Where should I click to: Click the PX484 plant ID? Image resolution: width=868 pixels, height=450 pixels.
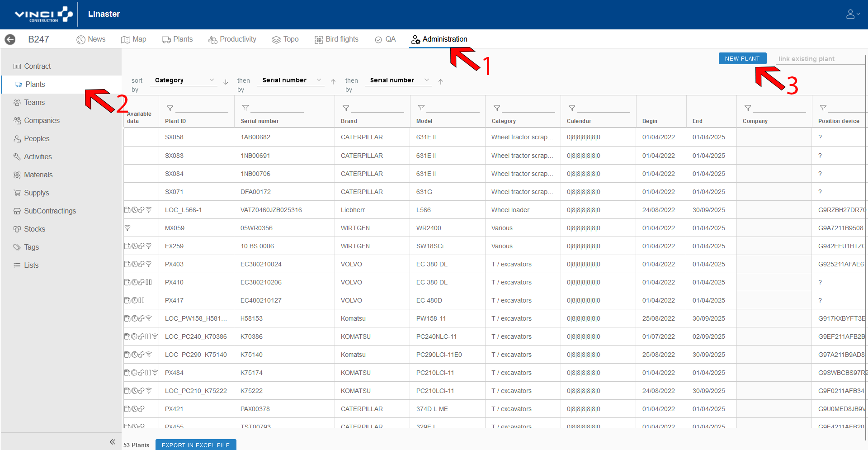174,373
